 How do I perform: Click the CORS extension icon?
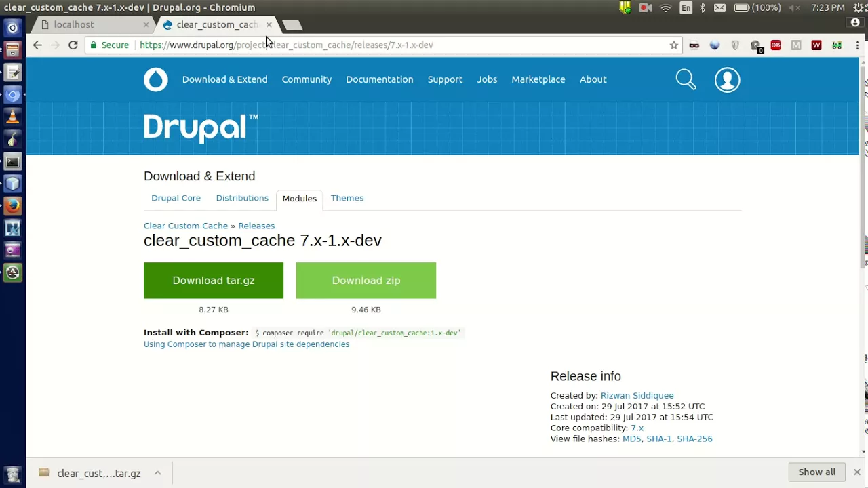[776, 45]
